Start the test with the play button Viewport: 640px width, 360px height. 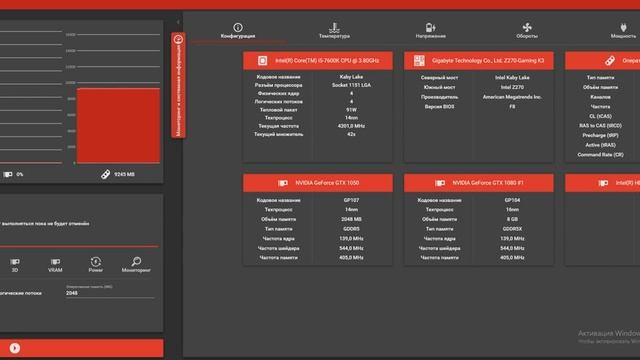tap(15, 348)
